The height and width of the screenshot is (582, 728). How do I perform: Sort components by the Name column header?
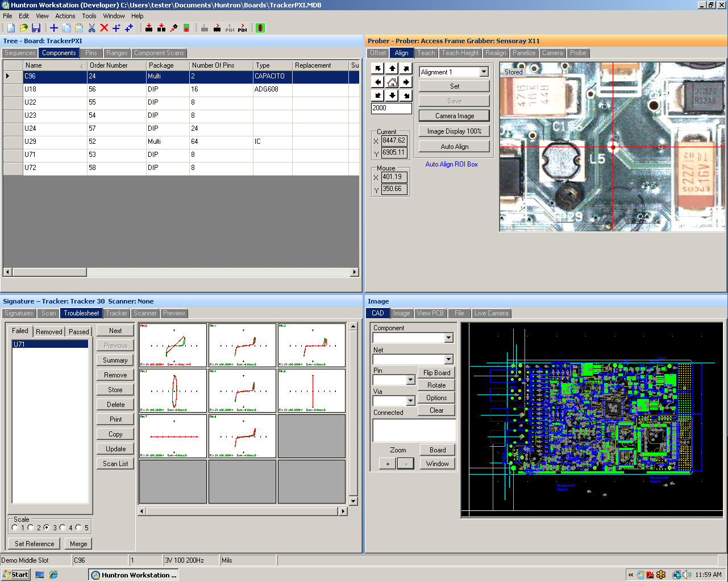(55, 65)
